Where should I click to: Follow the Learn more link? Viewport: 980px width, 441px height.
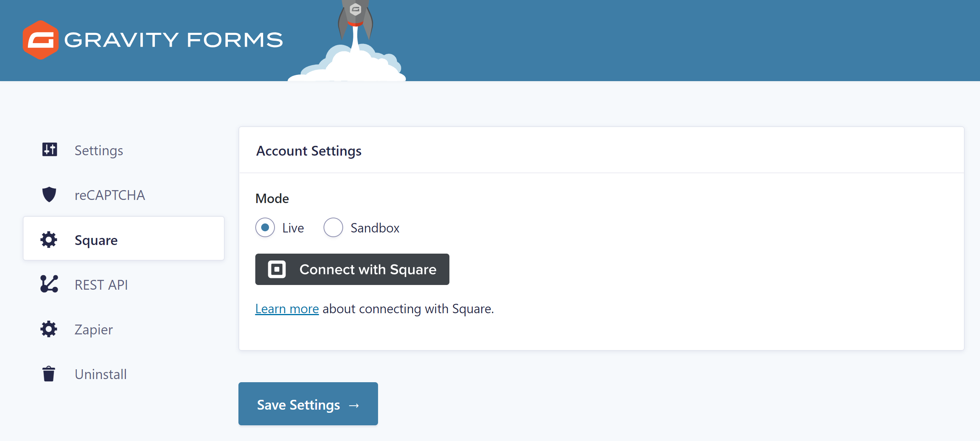pos(287,309)
